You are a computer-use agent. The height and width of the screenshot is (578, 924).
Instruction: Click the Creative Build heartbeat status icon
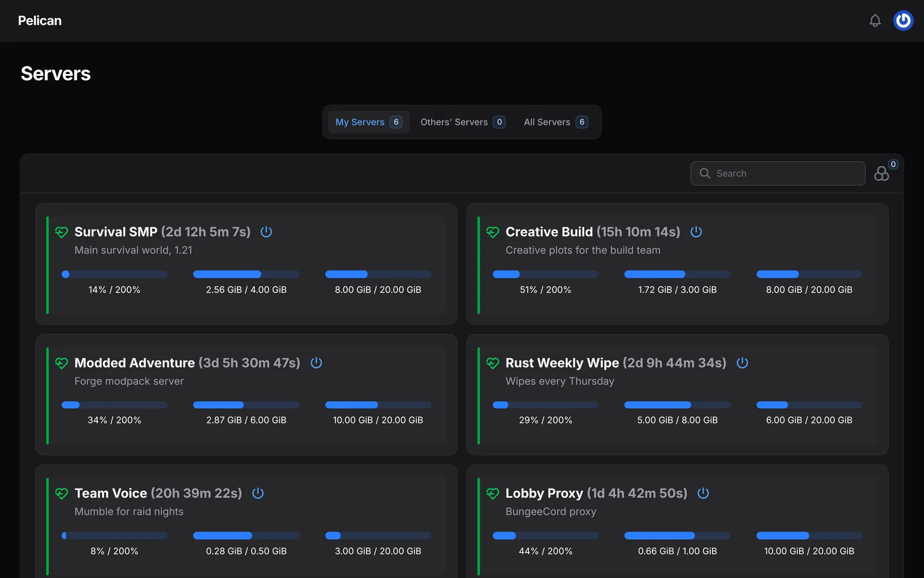[493, 232]
